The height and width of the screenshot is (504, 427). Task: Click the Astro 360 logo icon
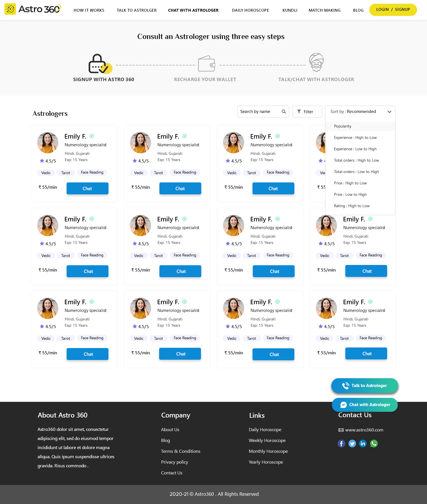point(10,9)
